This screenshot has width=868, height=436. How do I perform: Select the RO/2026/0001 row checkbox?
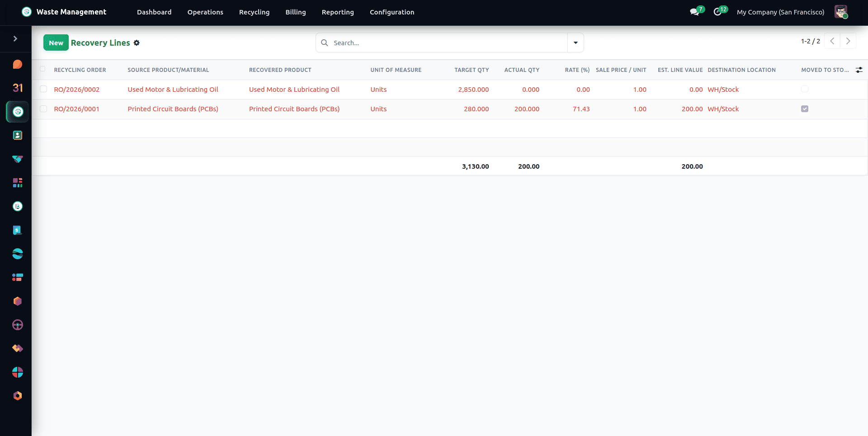pyautogui.click(x=43, y=109)
